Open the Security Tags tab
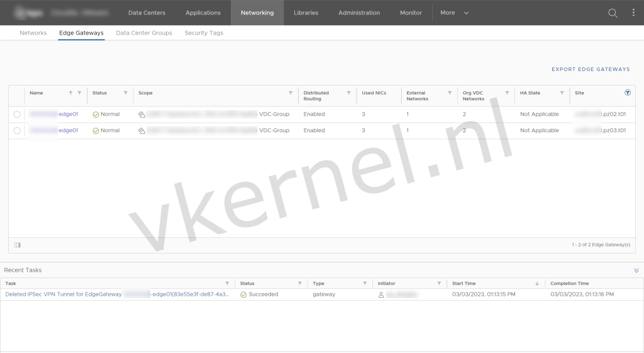Screen dimensions: 644x353 point(204,33)
